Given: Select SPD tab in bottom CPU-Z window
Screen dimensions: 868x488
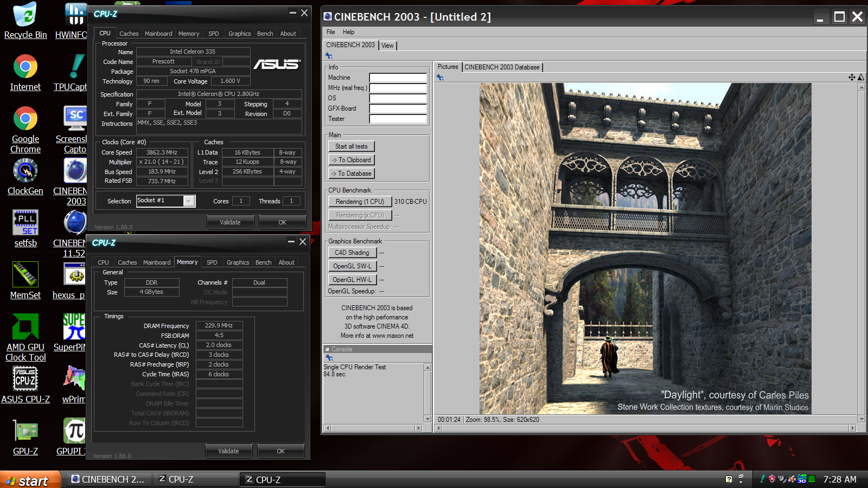Looking at the screenshot, I should pyautogui.click(x=212, y=262).
